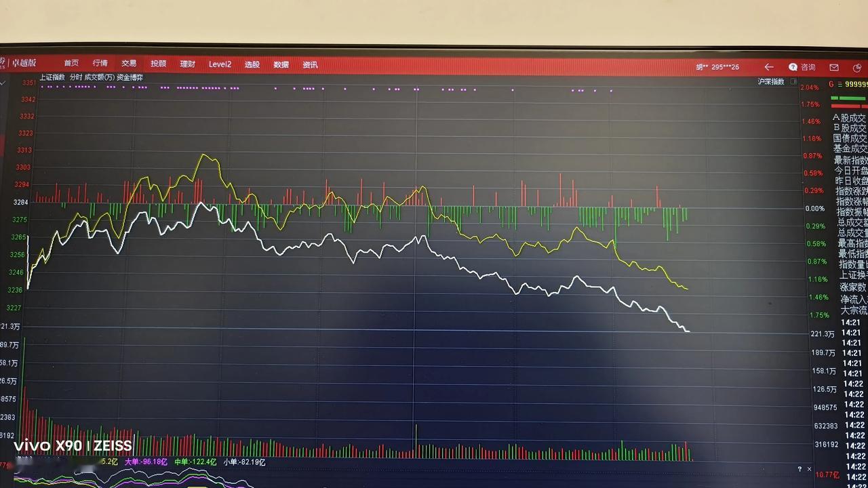The image size is (868, 488).
Task: Open the 行情 menu
Action: pos(100,64)
